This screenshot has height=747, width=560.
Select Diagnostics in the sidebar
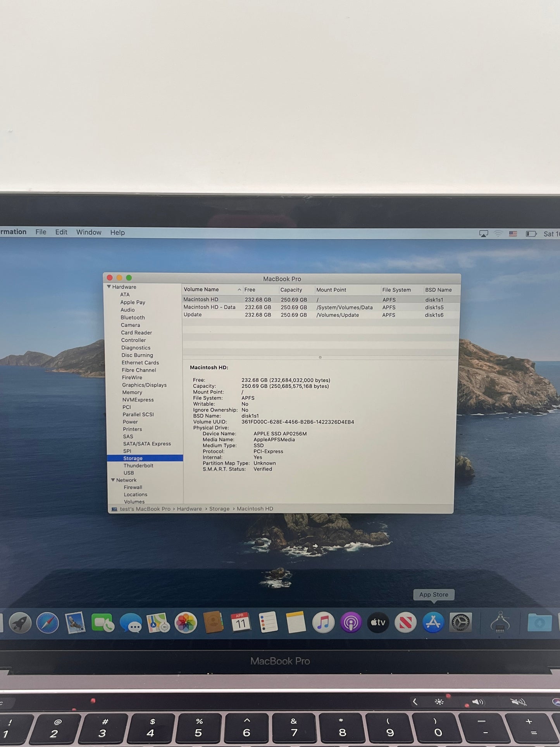coord(136,348)
